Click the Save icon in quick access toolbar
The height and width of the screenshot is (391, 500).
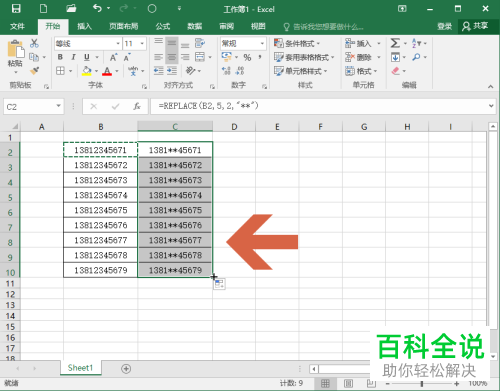click(16, 8)
